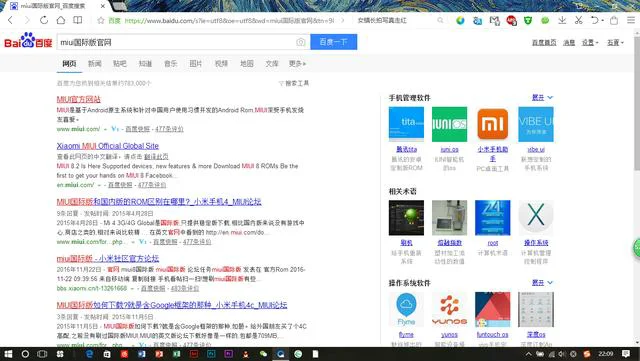Open the 操作系统 X logo thumbnail

[536, 218]
